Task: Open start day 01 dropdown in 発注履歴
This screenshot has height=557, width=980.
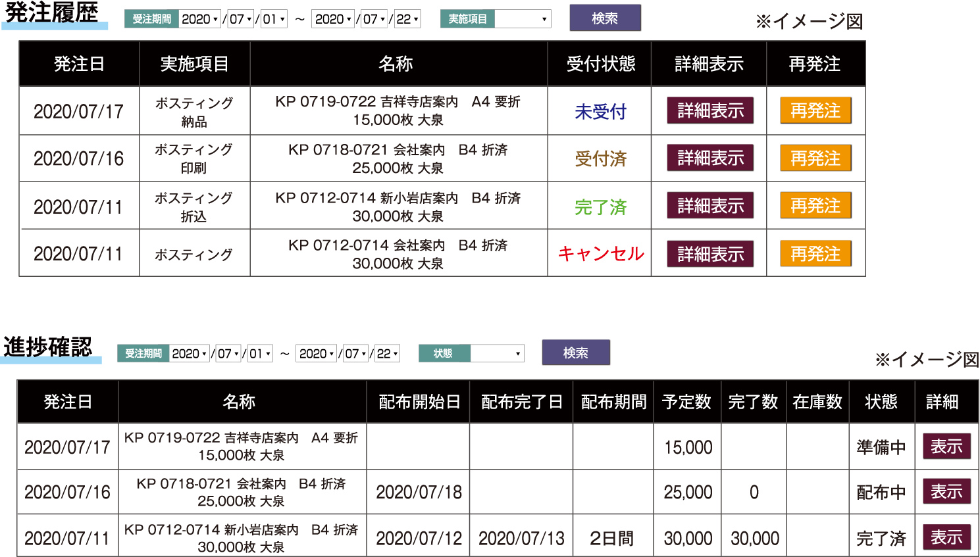Action: coord(274,19)
